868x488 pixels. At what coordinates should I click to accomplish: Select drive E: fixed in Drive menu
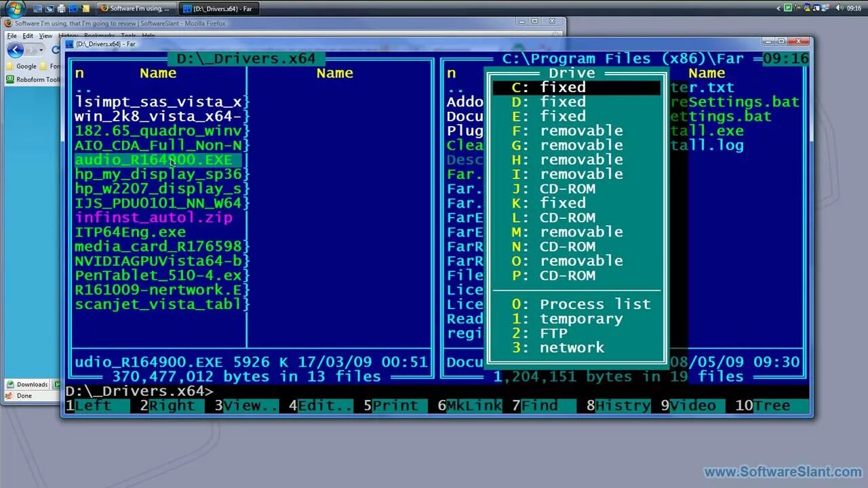pos(576,116)
